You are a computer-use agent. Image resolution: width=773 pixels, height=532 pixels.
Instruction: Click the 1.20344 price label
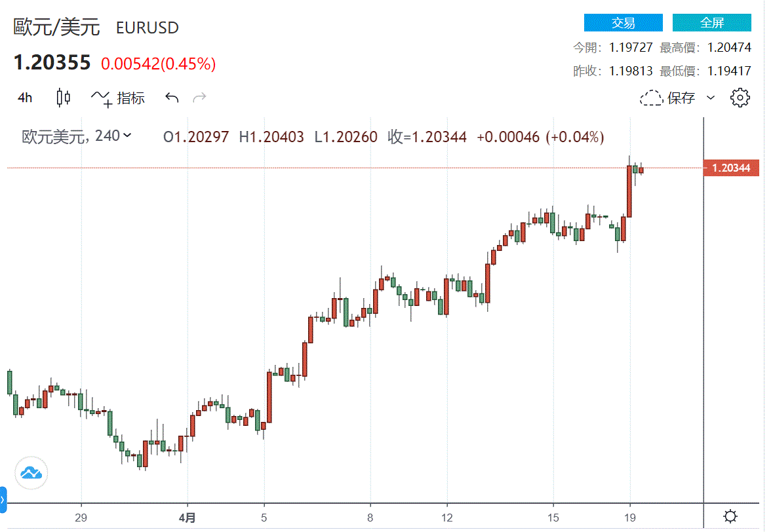pyautogui.click(x=731, y=168)
